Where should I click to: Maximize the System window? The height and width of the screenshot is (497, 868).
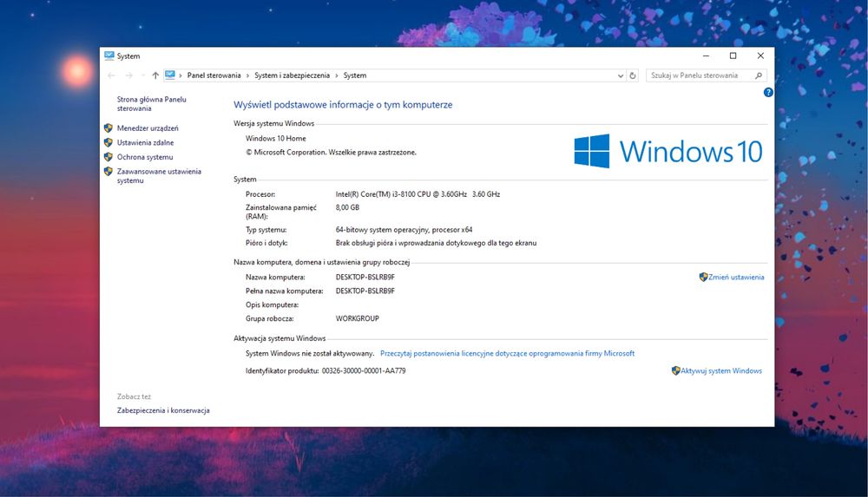[x=733, y=56]
